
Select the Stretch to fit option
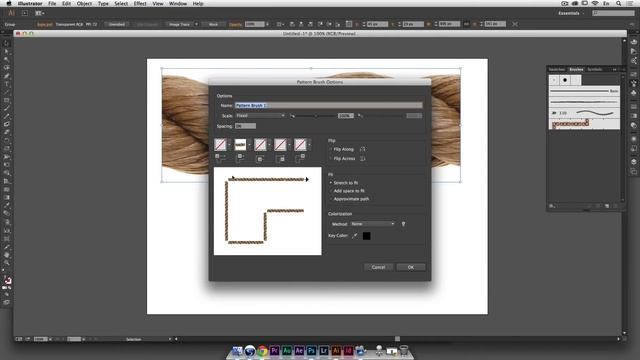pyautogui.click(x=331, y=183)
